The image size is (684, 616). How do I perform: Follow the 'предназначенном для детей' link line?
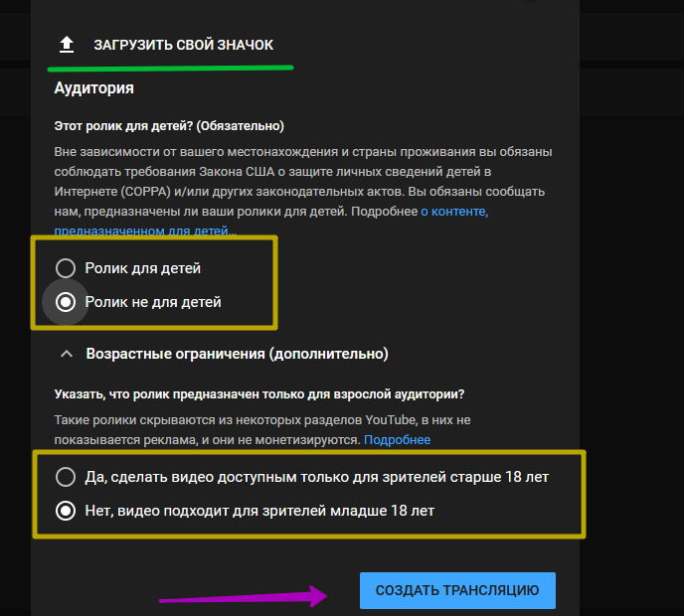[141, 231]
